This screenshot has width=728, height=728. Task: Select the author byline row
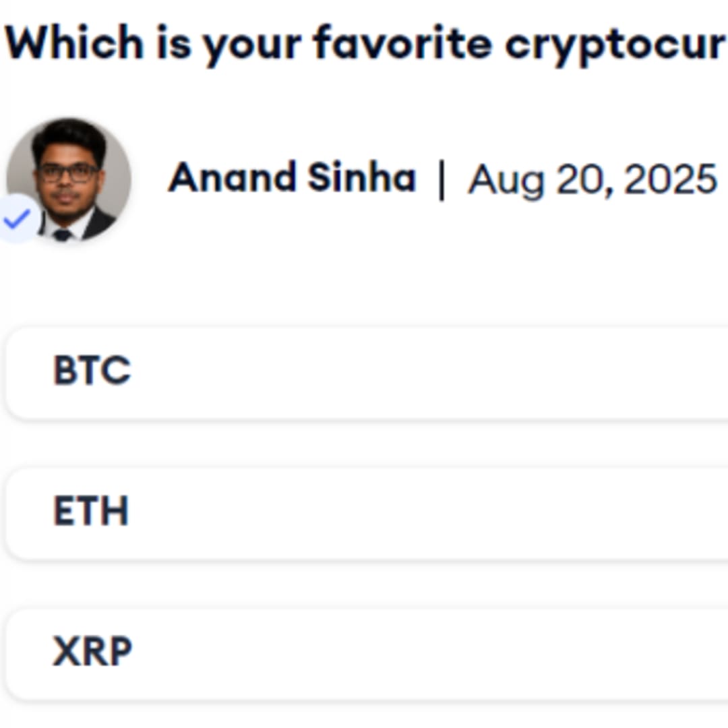(364, 179)
